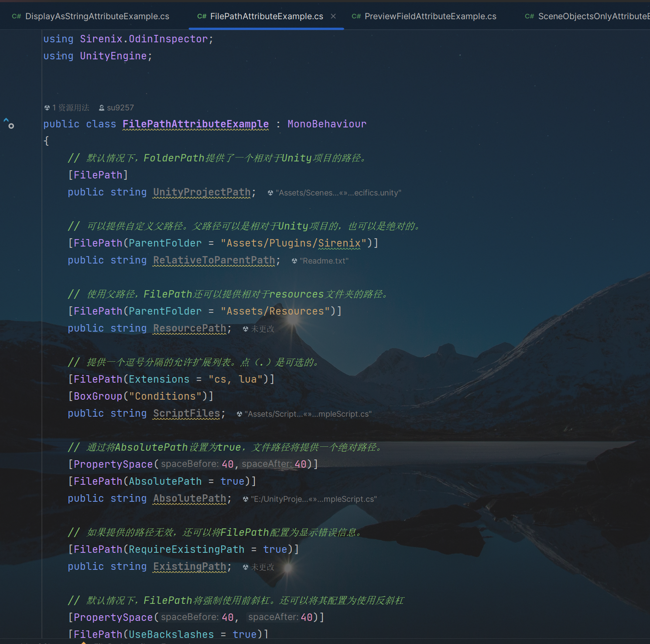Switch to DisplayAsStringAttributeExample.cs tab

[91, 16]
